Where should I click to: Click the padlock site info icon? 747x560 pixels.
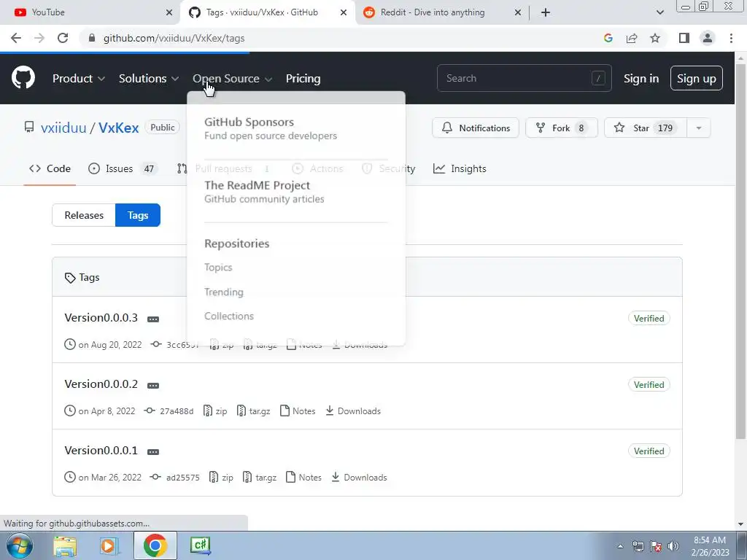pyautogui.click(x=92, y=38)
